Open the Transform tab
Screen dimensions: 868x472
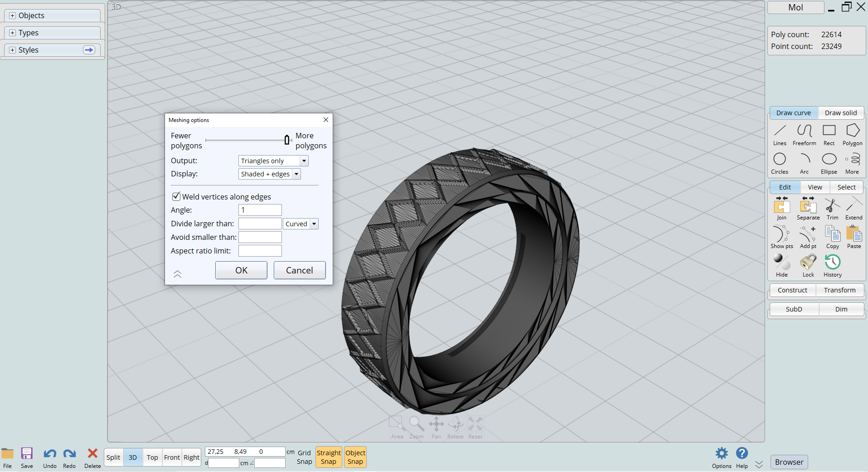coord(839,290)
